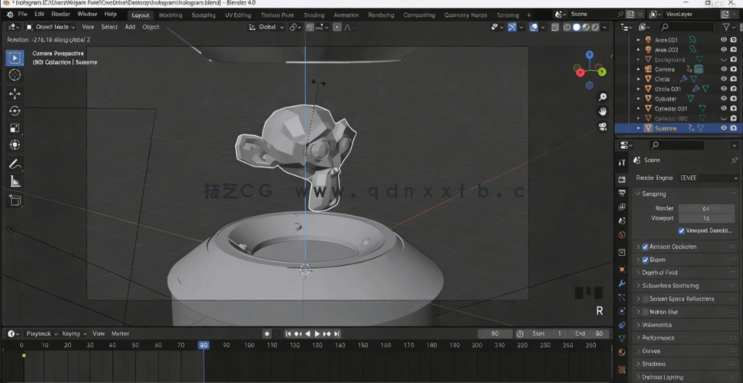
Task: Select the Annotate tool
Action: (15, 164)
